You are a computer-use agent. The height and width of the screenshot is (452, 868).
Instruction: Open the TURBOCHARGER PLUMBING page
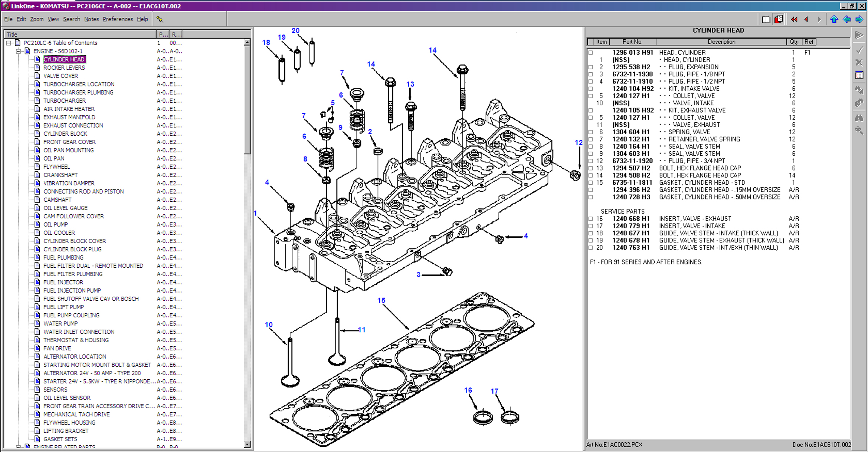click(x=78, y=92)
